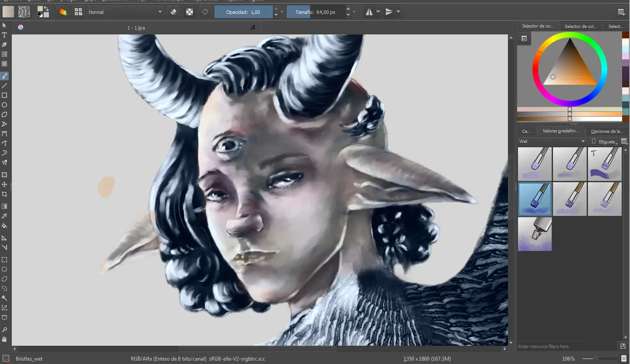Viewport: 630px width, 364px height.
Task: Select the '1 - 1.kra' document tab
Action: tap(136, 28)
